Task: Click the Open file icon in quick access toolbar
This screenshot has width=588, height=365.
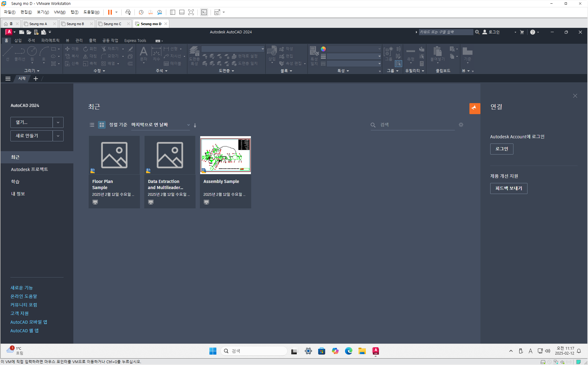Action: coord(29,32)
